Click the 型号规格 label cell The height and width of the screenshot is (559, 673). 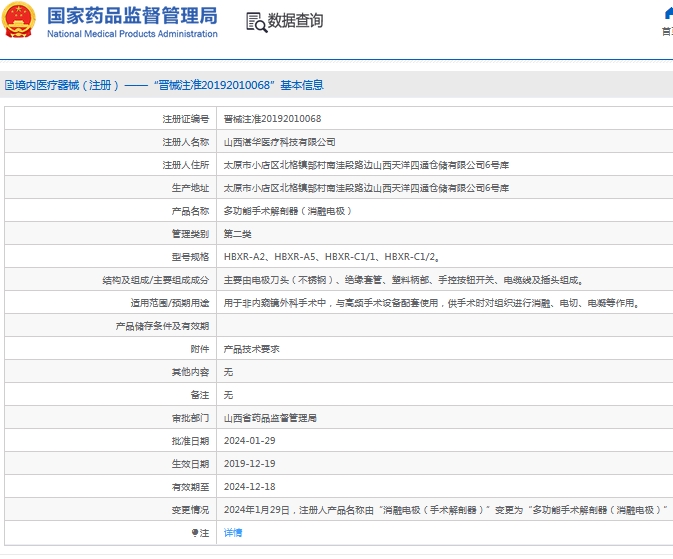[111, 257]
